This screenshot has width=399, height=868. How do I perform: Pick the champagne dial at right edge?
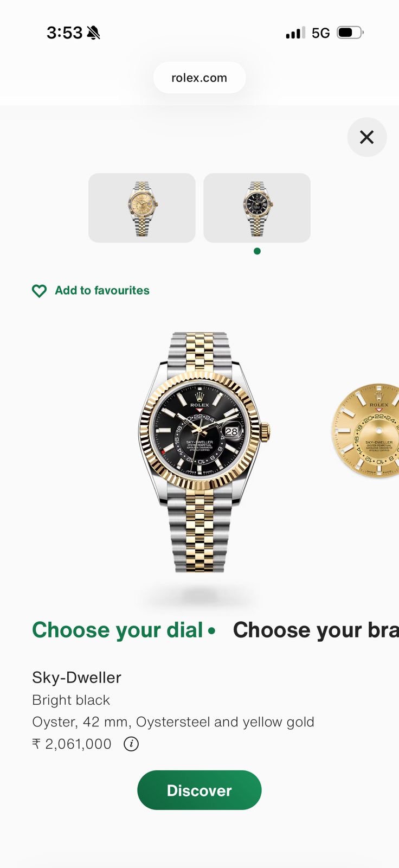pos(365,431)
